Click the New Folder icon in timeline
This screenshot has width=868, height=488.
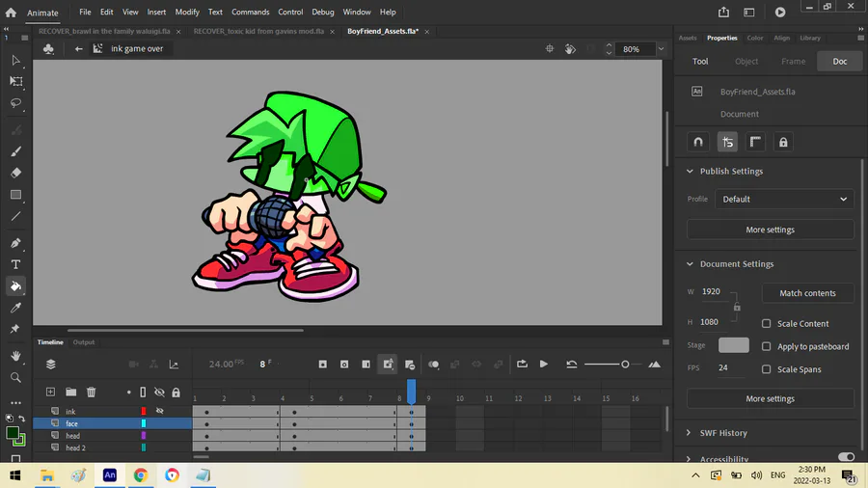[70, 392]
